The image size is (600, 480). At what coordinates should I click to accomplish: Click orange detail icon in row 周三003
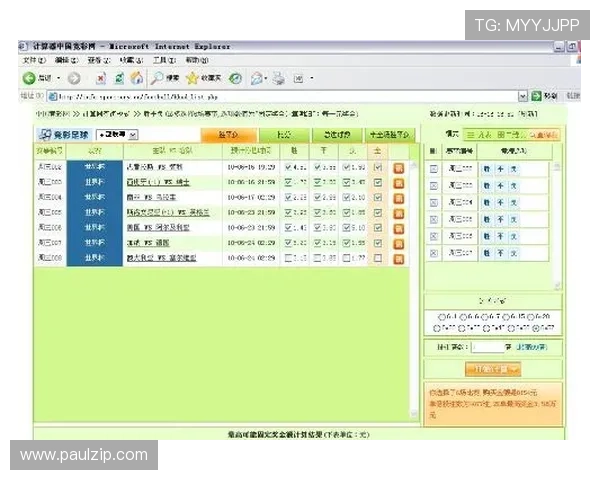(399, 183)
